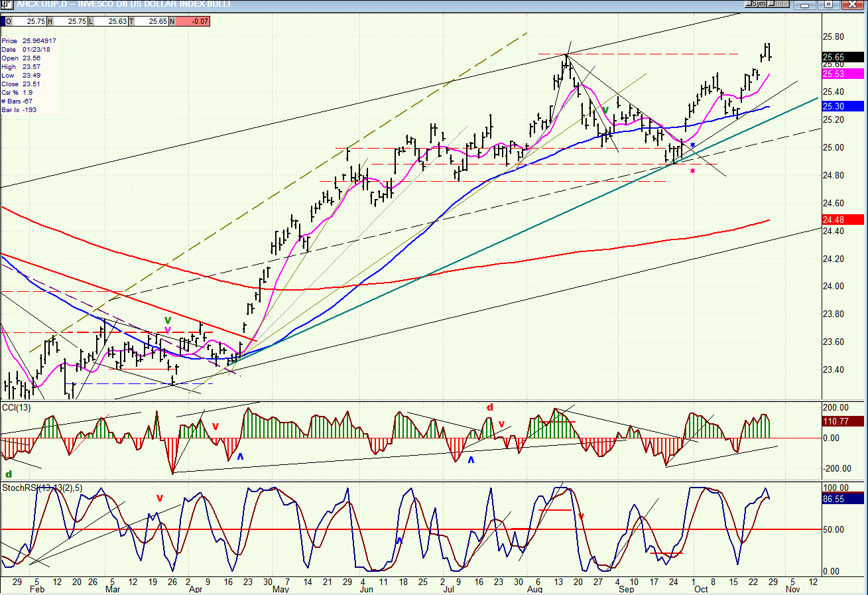Click the chart window icon in title bar

click(x=7, y=5)
